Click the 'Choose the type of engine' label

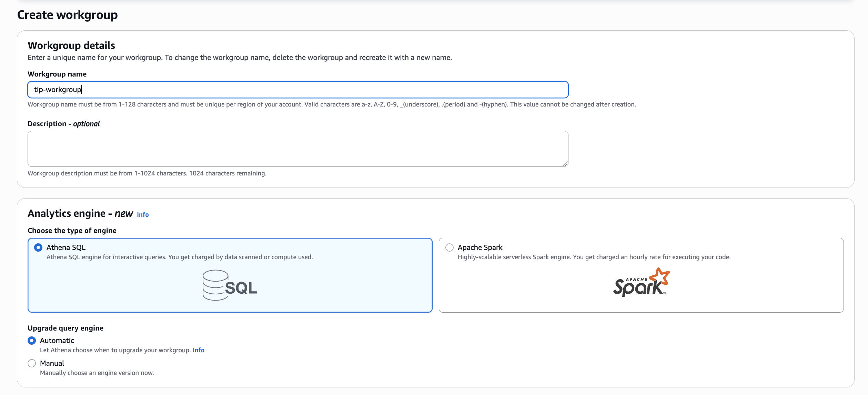(x=72, y=231)
